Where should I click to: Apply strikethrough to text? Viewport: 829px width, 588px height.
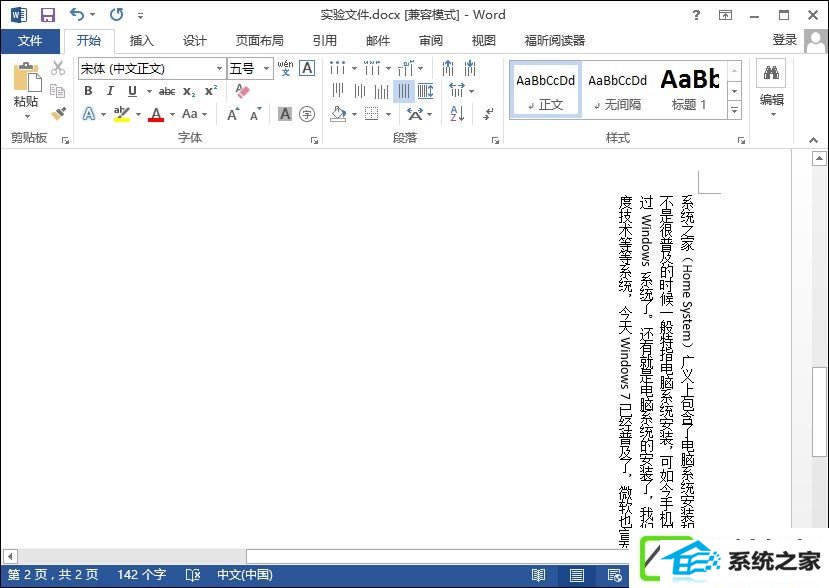[167, 91]
